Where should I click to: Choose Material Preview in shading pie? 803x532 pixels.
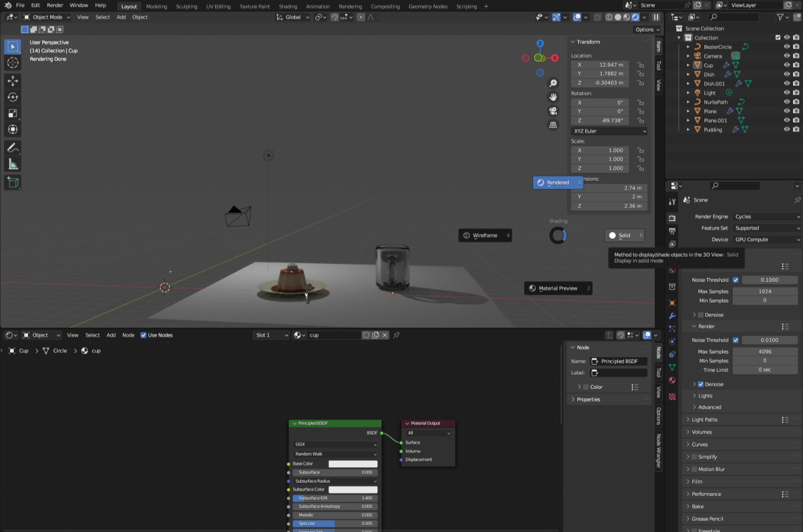coord(558,288)
